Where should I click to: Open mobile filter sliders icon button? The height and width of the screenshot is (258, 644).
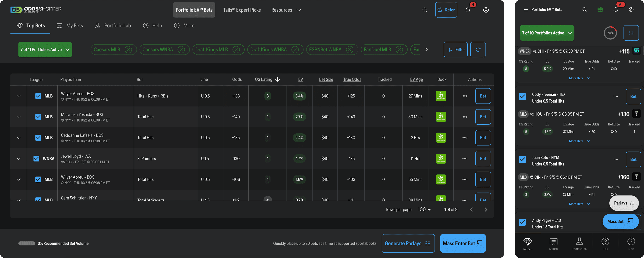(631, 33)
